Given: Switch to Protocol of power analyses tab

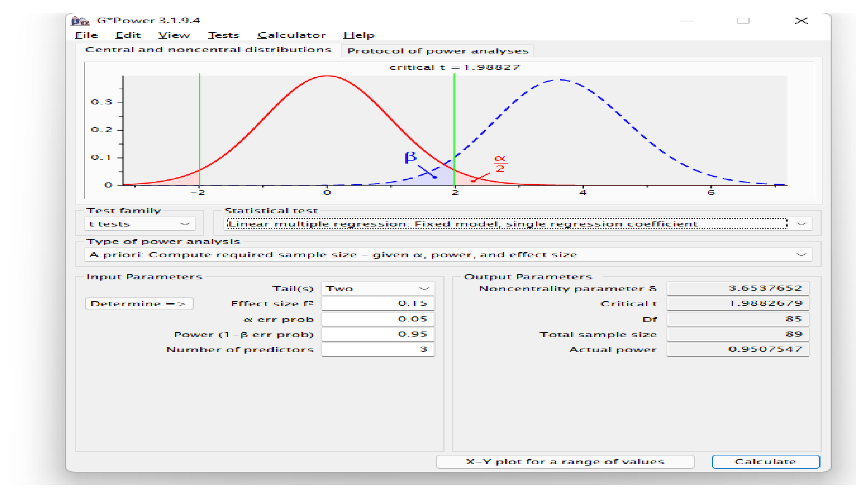Looking at the screenshot, I should pos(438,51).
